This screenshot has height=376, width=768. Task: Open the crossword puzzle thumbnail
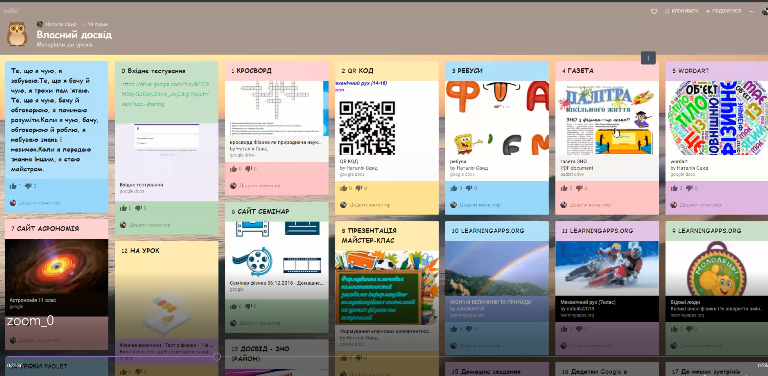(x=277, y=109)
